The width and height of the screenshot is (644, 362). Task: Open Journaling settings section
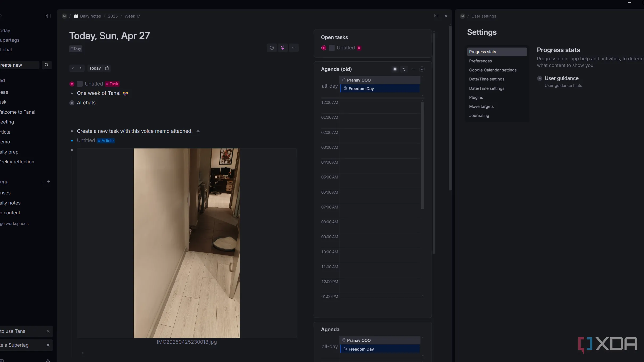(x=479, y=116)
